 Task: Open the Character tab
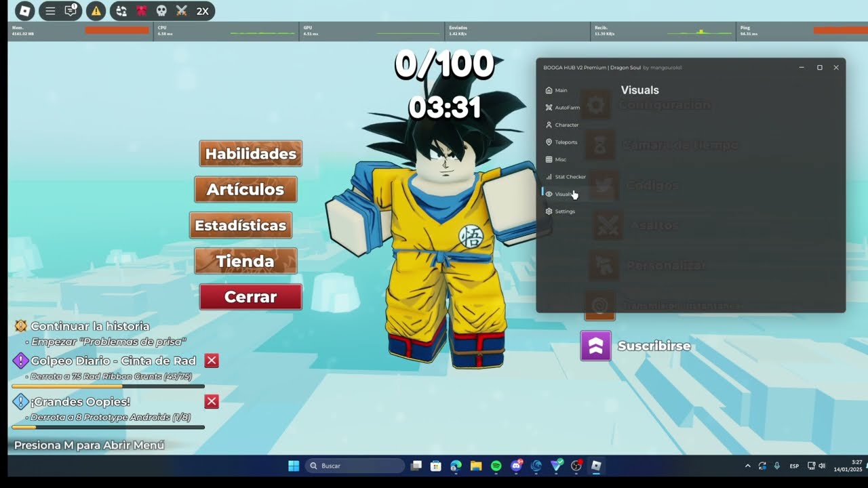(562, 125)
